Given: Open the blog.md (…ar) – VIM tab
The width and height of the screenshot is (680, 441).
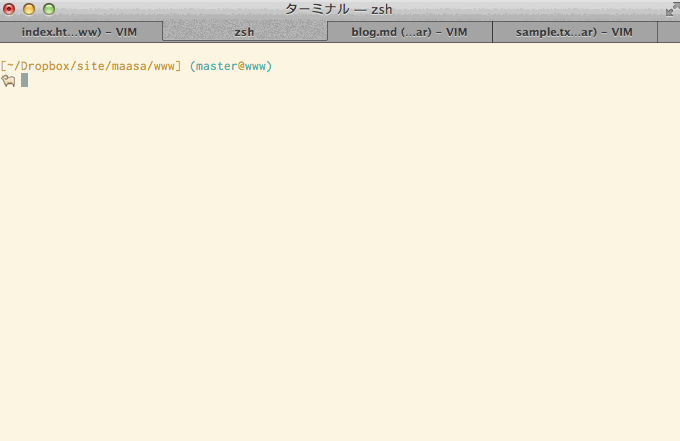Looking at the screenshot, I should 410,32.
